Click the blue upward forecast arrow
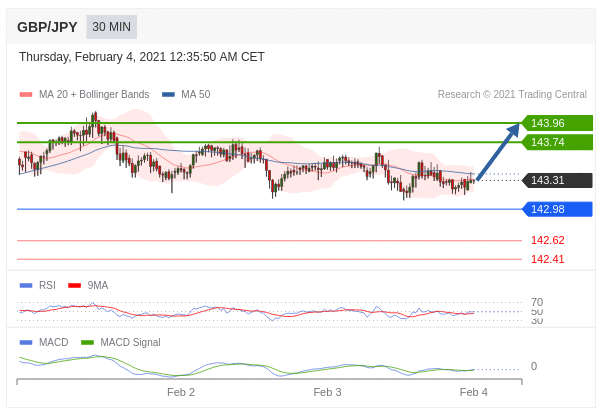The width and height of the screenshot is (600, 413). pos(499,151)
